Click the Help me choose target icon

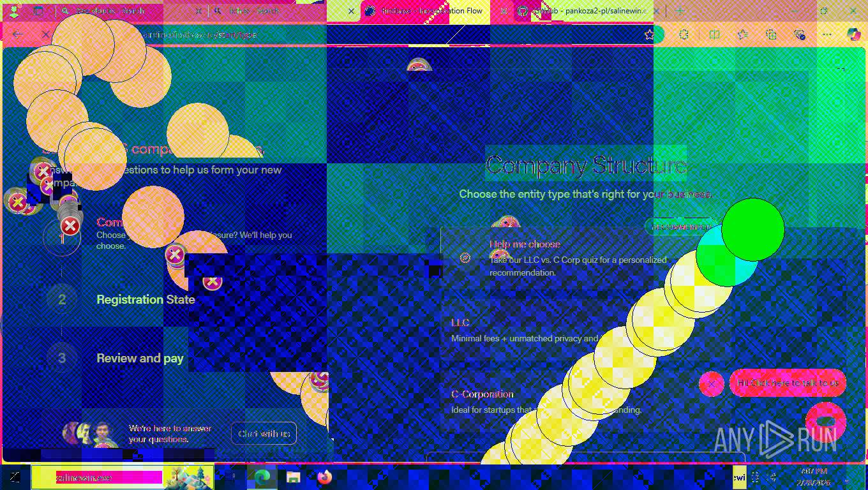(465, 258)
